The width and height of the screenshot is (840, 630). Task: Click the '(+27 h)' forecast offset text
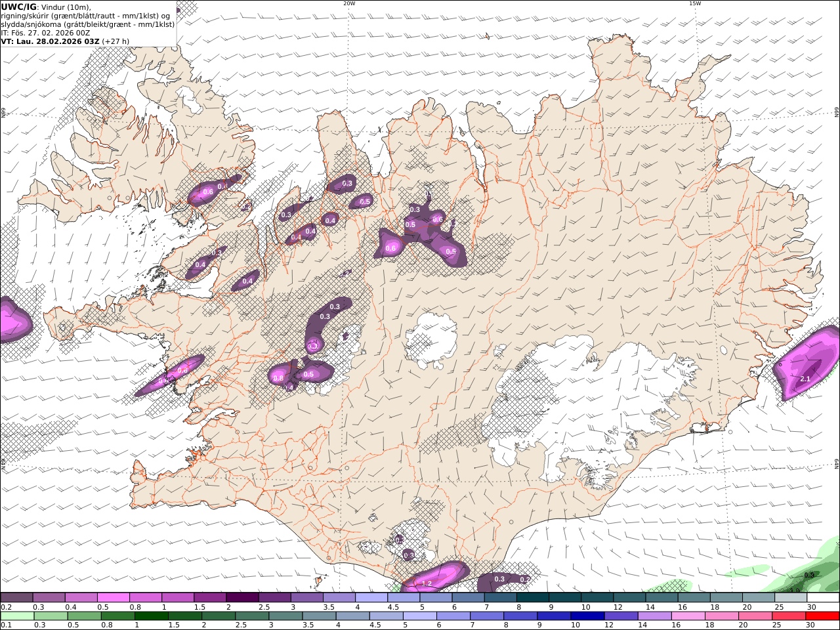click(115, 41)
